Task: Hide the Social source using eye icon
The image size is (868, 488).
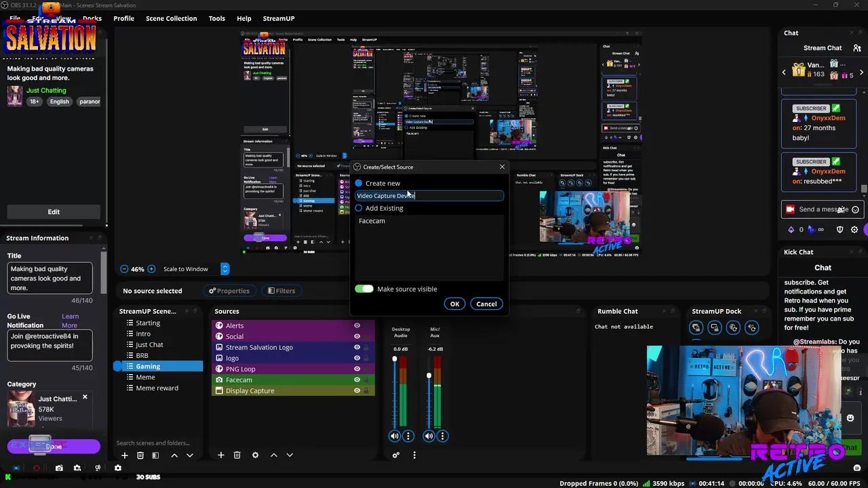Action: pos(357,337)
